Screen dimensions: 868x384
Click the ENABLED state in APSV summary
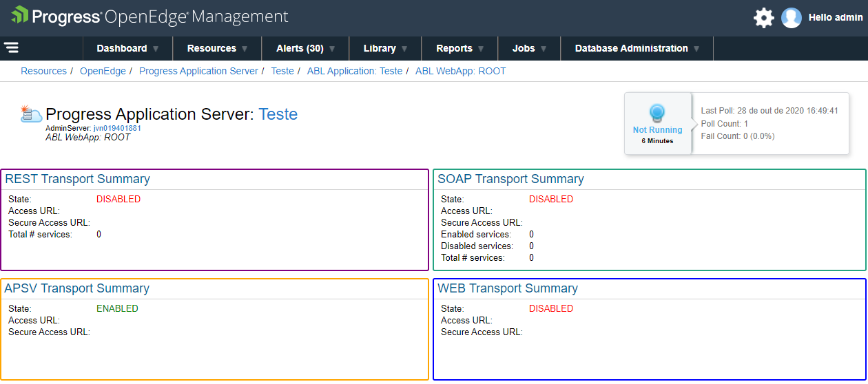coord(117,308)
